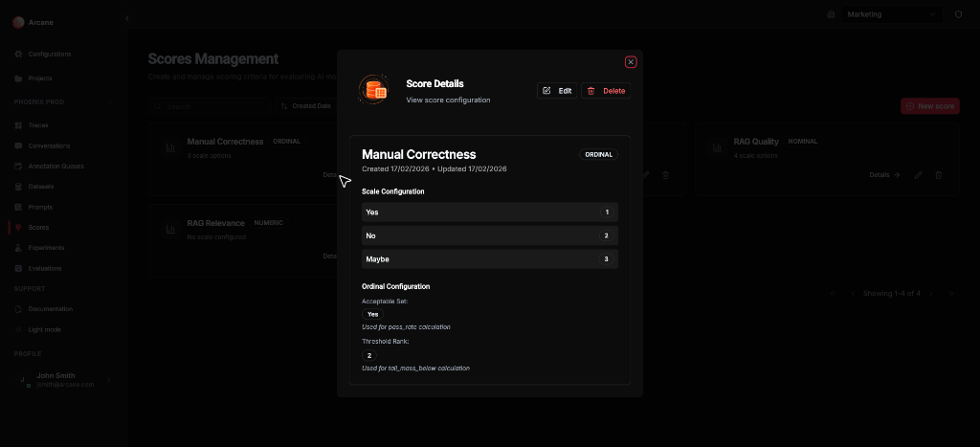
Task: Toggle Light mode in the sidebar
Action: (44, 329)
